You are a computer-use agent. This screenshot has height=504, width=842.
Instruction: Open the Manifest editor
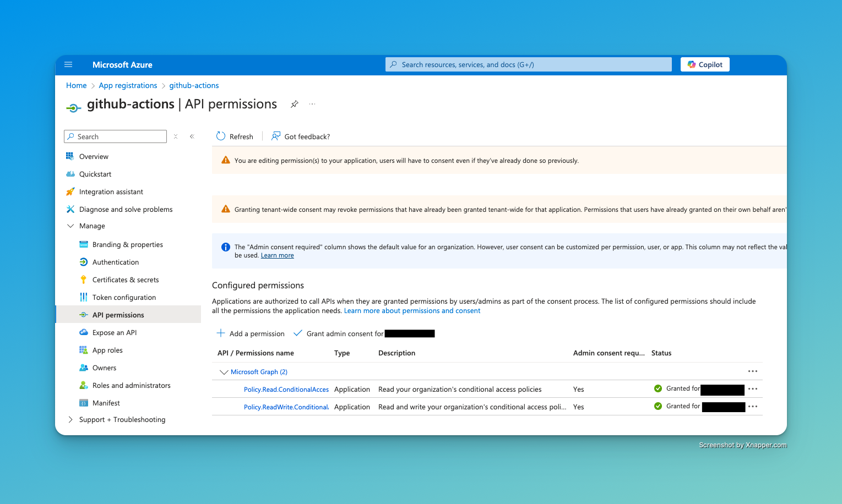tap(106, 403)
